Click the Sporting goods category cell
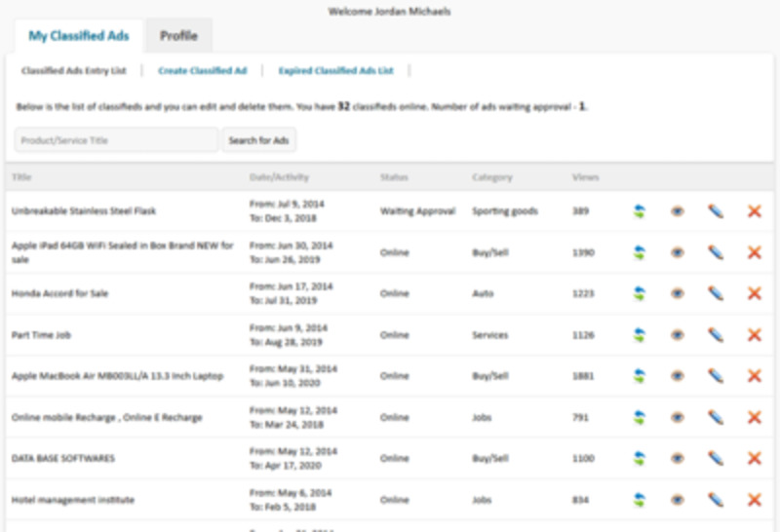Viewport: 780px width, 532px height. (x=505, y=211)
